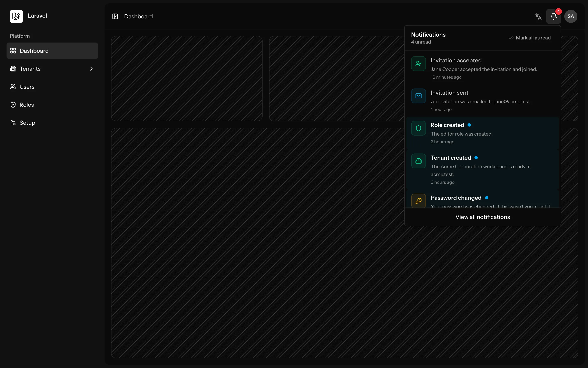Screen dimensions: 588x368
Task: Open the Password changed notification title
Action: (x=456, y=198)
